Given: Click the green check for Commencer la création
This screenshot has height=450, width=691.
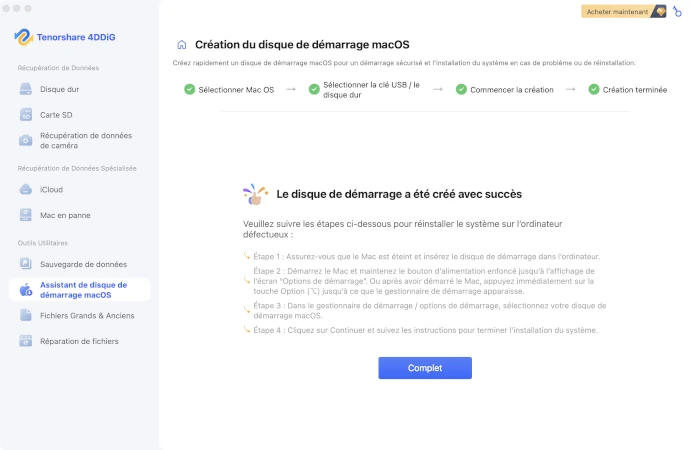Looking at the screenshot, I should coord(461,89).
